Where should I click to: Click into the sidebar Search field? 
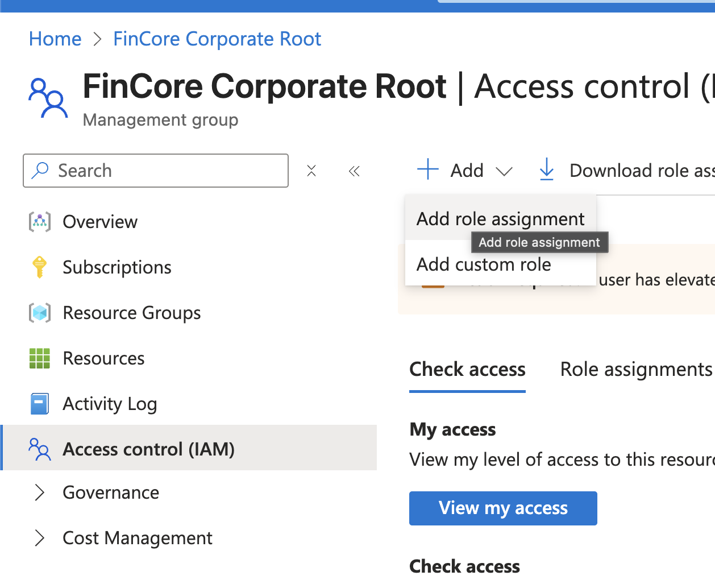click(165, 171)
